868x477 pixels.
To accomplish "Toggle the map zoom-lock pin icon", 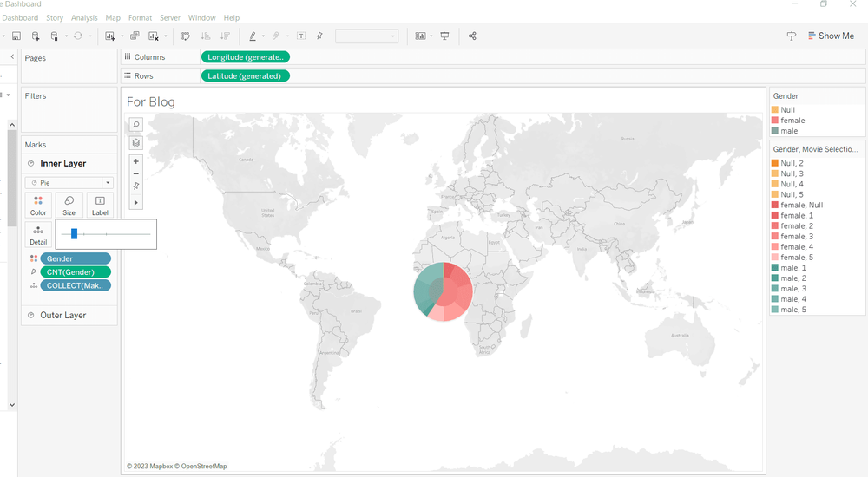I will (136, 186).
